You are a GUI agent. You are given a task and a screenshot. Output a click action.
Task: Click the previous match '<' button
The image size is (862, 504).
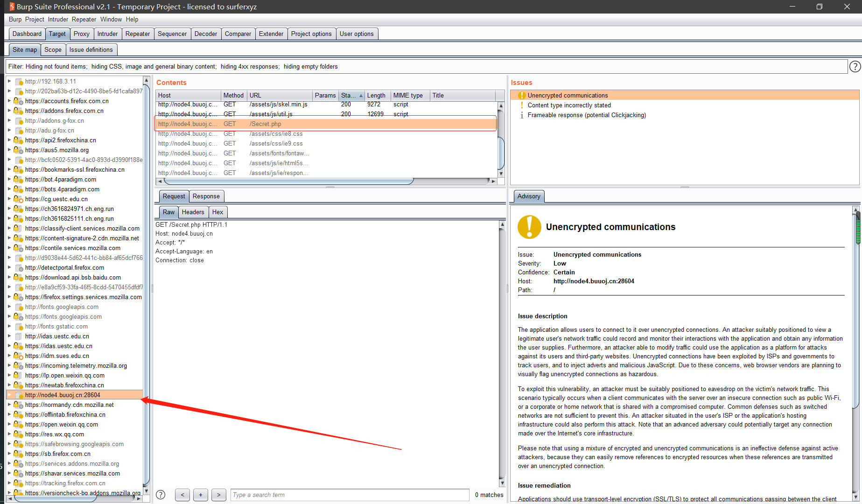click(182, 495)
